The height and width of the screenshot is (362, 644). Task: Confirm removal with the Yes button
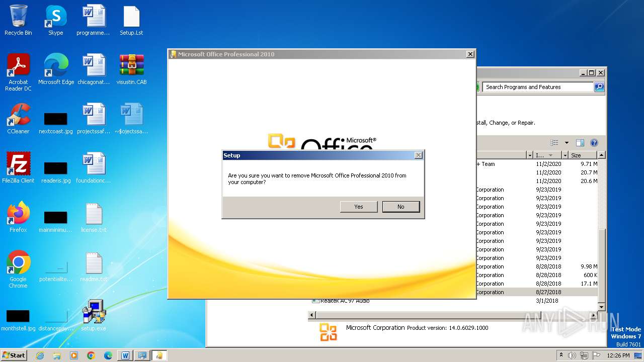tap(359, 207)
